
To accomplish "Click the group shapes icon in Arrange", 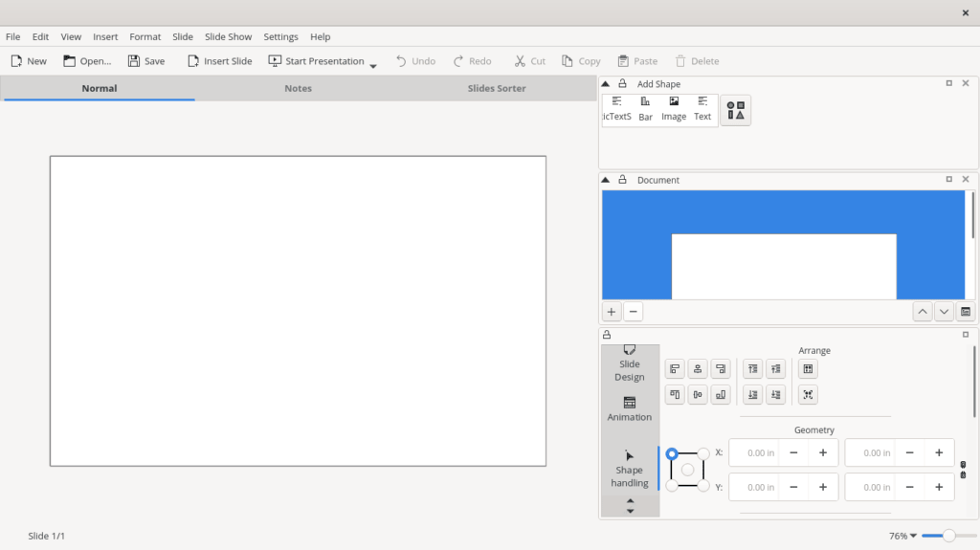I will point(808,369).
